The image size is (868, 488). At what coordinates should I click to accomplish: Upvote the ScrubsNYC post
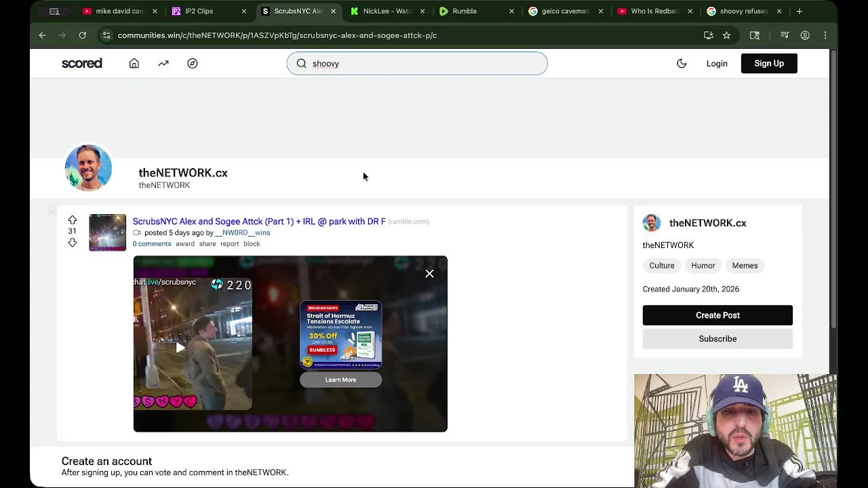(72, 220)
